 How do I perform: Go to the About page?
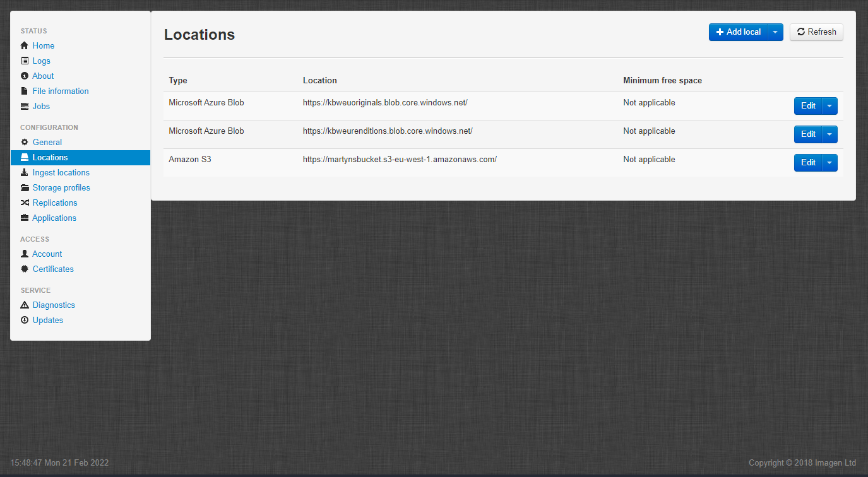(44, 76)
